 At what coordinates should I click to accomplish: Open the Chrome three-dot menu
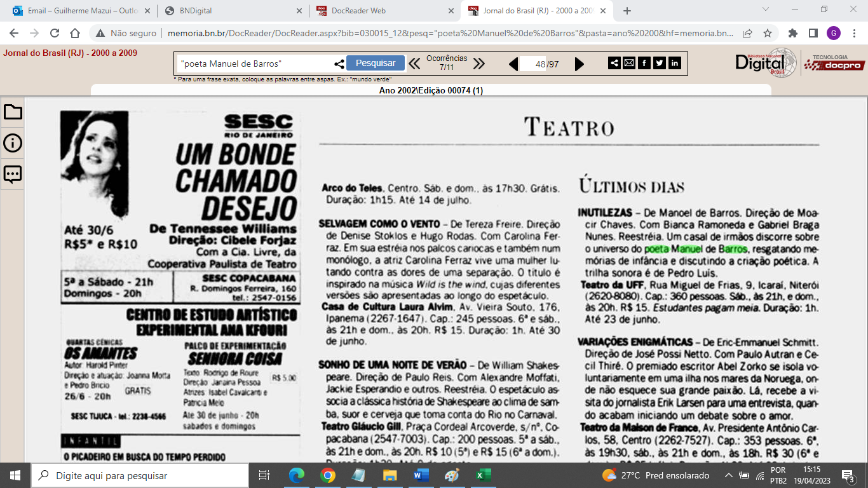tap(853, 33)
